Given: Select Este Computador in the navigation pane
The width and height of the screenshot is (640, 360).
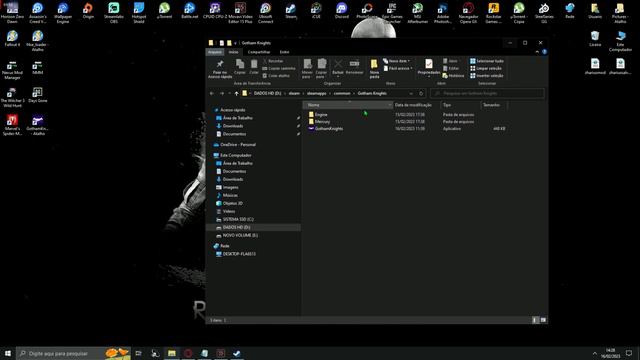Looking at the screenshot, I should tap(235, 156).
